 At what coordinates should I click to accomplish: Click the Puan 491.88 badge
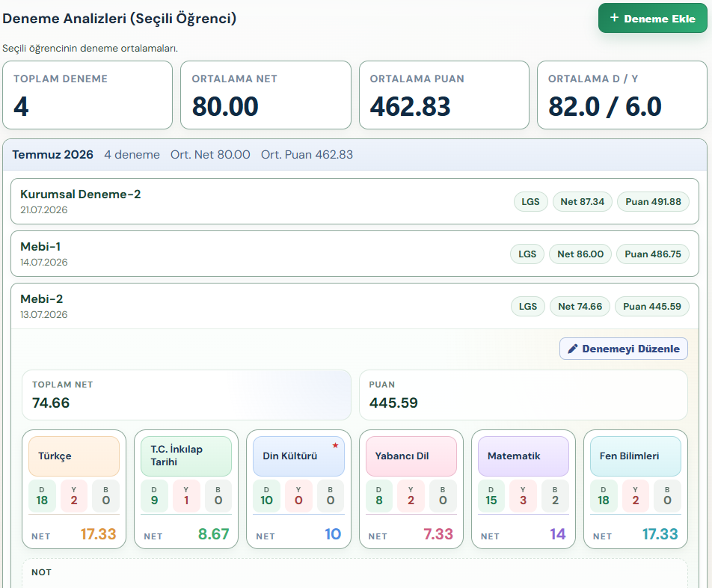(x=653, y=201)
